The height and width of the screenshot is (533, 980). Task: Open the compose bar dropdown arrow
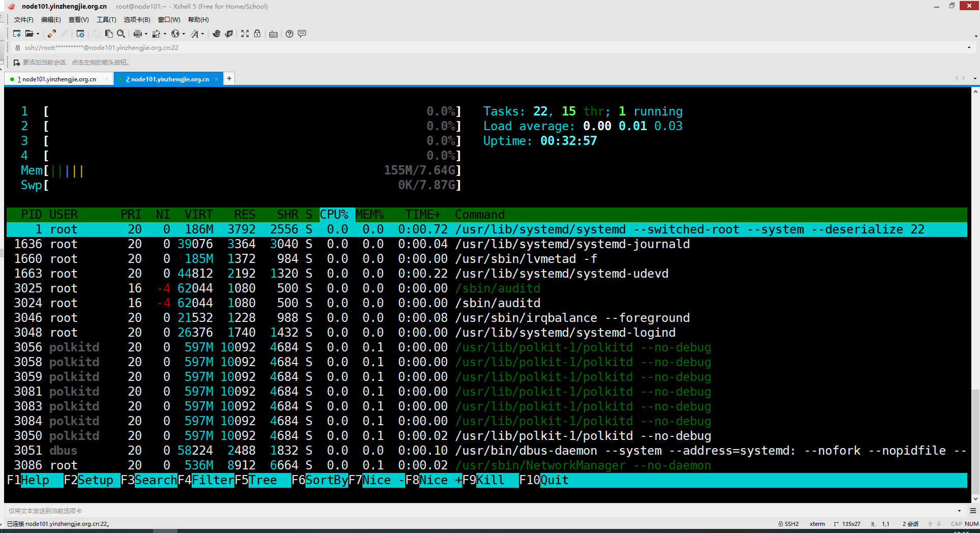click(959, 511)
